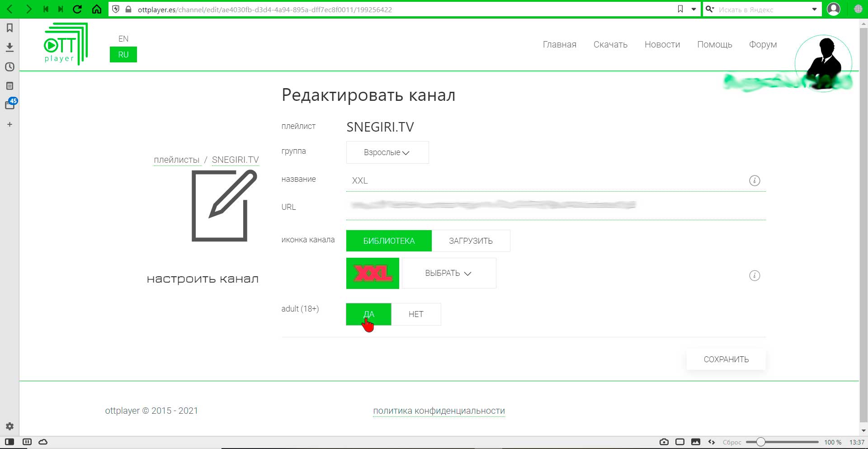This screenshot has width=868, height=449.
Task: Follow the плейлисты breadcrumb link
Action: pyautogui.click(x=176, y=160)
